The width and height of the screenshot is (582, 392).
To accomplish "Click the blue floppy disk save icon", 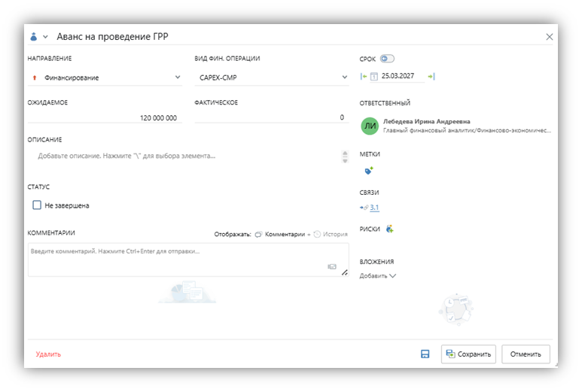I will coord(425,354).
